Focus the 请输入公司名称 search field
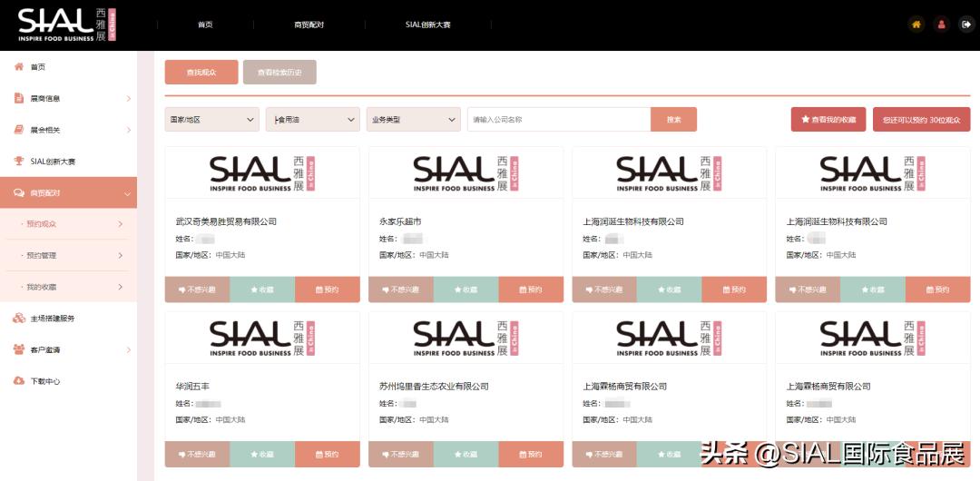This screenshot has width=980, height=481. [559, 119]
